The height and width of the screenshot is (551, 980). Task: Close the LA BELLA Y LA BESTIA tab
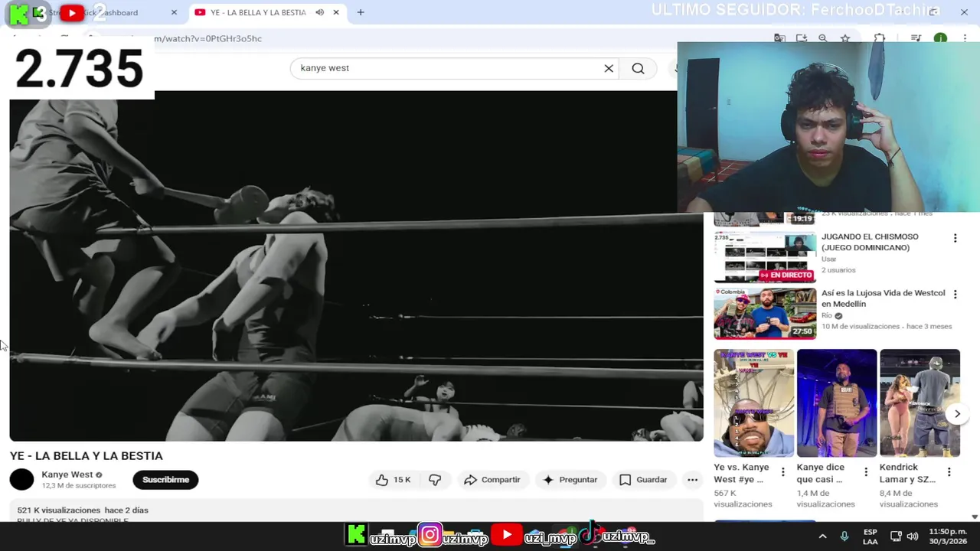335,12
